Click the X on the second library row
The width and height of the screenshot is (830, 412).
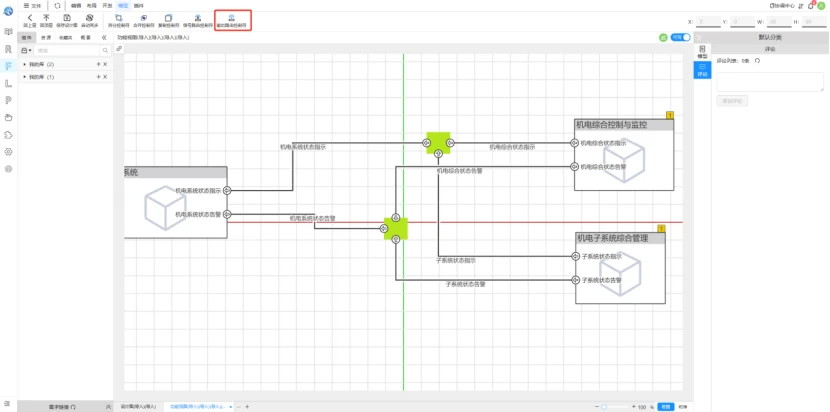105,77
